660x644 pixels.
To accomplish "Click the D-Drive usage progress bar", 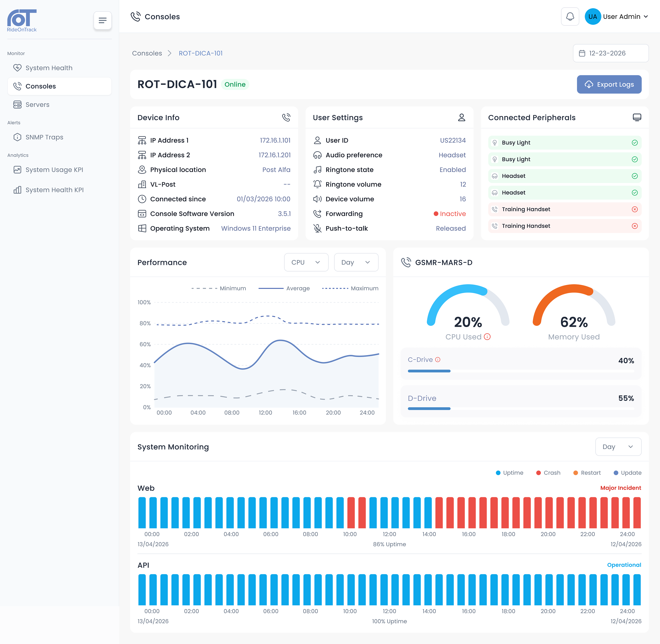I will pyautogui.click(x=521, y=409).
